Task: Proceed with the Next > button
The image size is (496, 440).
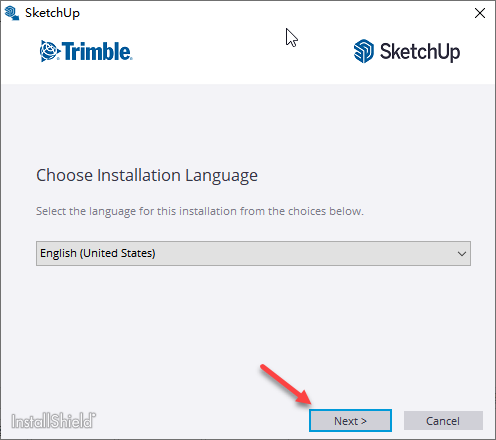Action: pyautogui.click(x=350, y=421)
